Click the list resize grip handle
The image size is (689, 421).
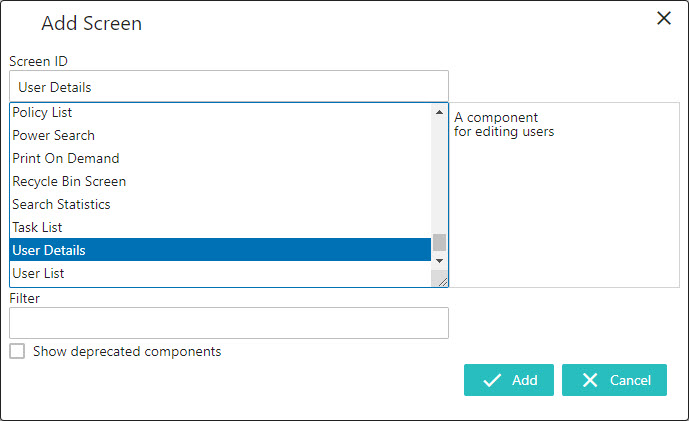[440, 280]
